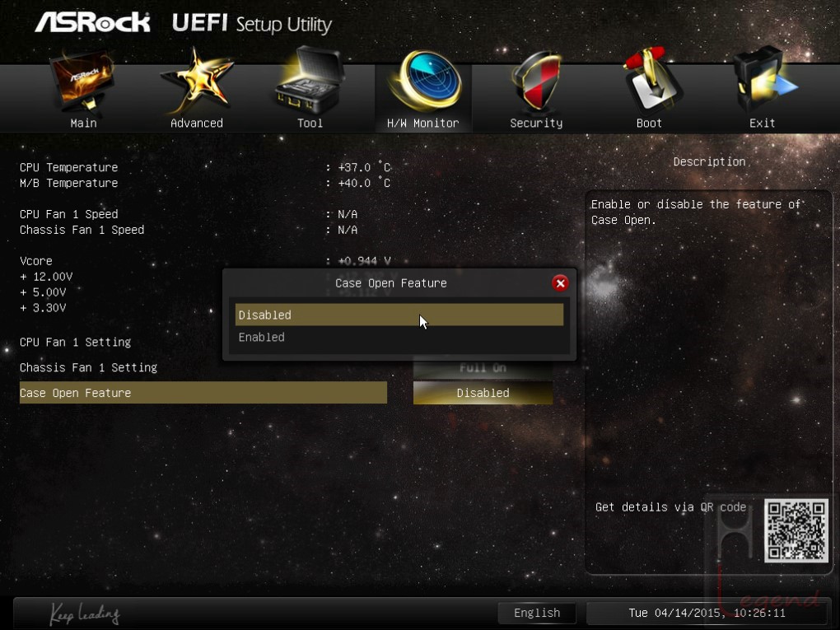
Task: Click the Chassis Fan 1 Speed N/A value
Action: pyautogui.click(x=348, y=230)
